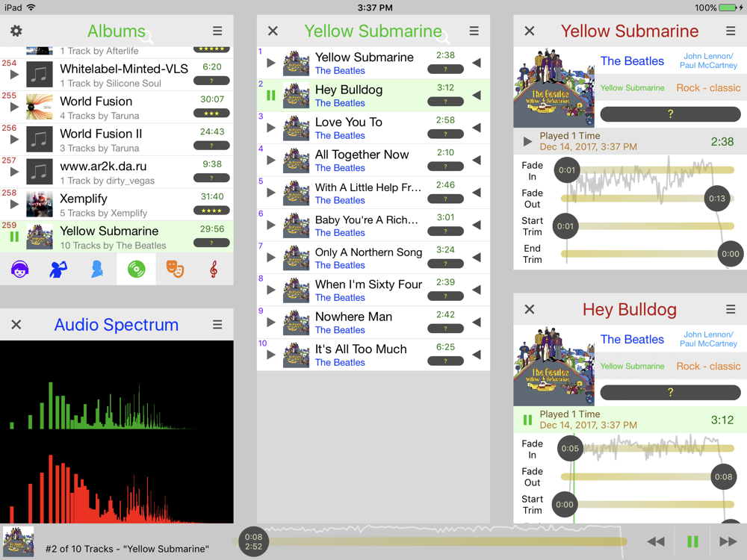747x560 pixels.
Task: Open now playing album art thumbnail
Action: pyautogui.click(x=19, y=541)
